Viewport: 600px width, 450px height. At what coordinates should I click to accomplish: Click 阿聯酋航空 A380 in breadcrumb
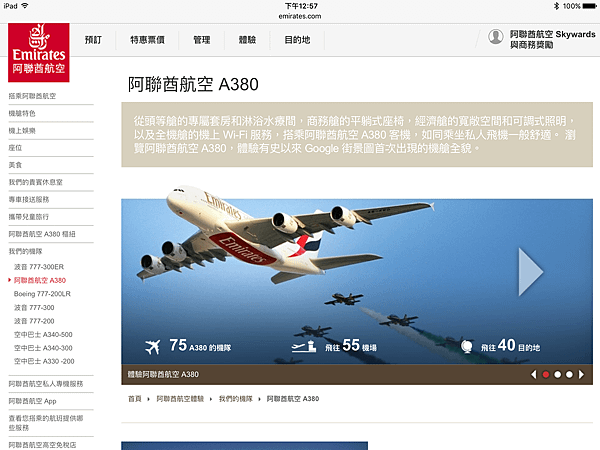tap(293, 399)
